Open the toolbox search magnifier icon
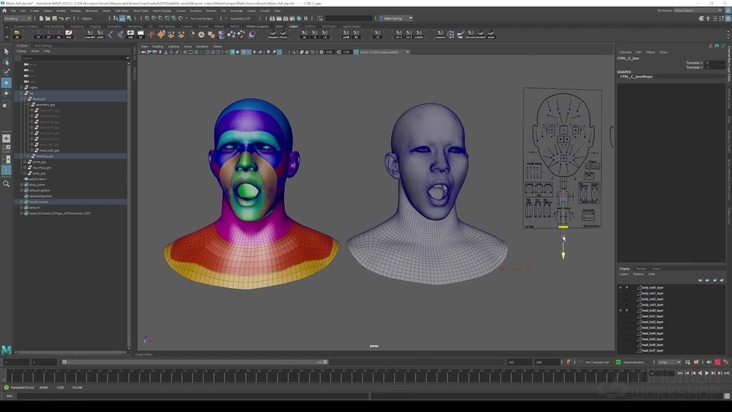The height and width of the screenshot is (412, 732). (x=6, y=184)
